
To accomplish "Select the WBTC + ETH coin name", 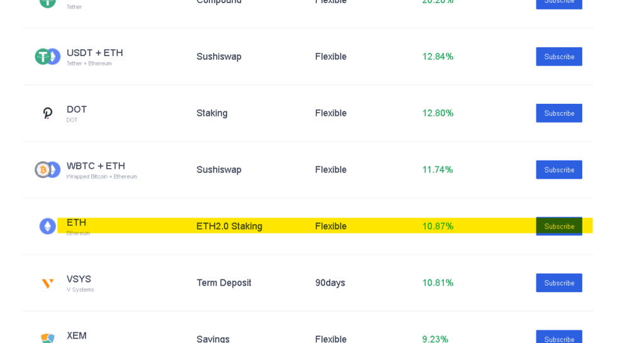I will pos(96,166).
